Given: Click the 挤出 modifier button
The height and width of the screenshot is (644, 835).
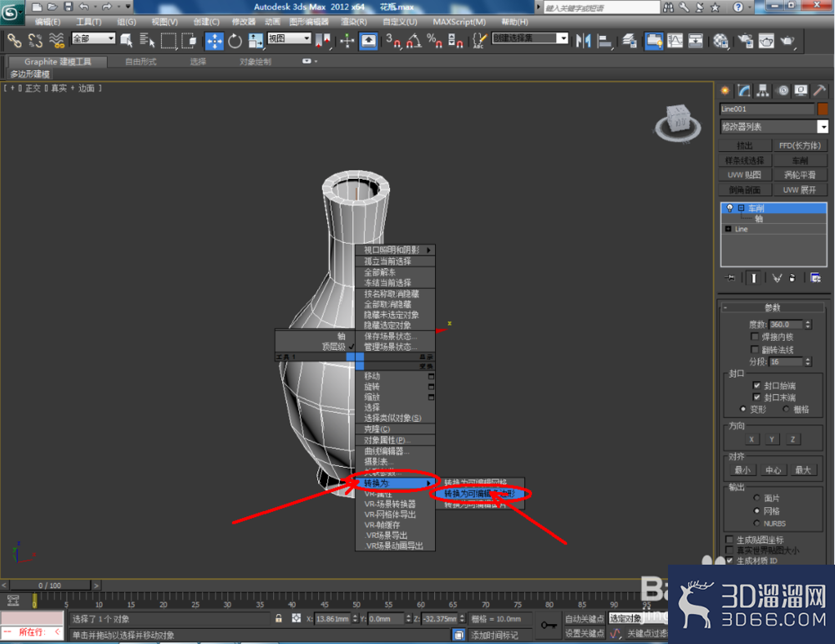Looking at the screenshot, I should coord(745,145).
